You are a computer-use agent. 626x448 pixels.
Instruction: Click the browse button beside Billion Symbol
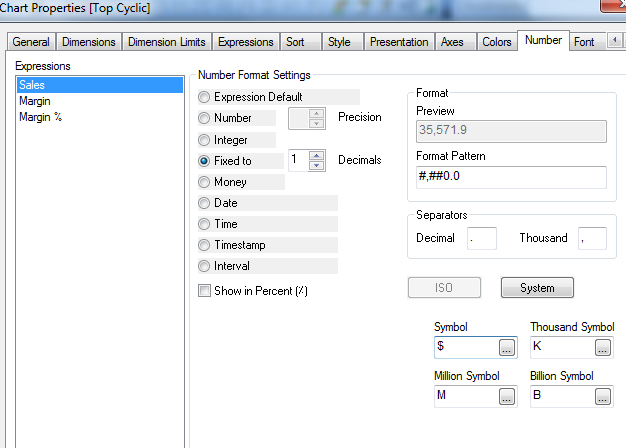click(603, 396)
